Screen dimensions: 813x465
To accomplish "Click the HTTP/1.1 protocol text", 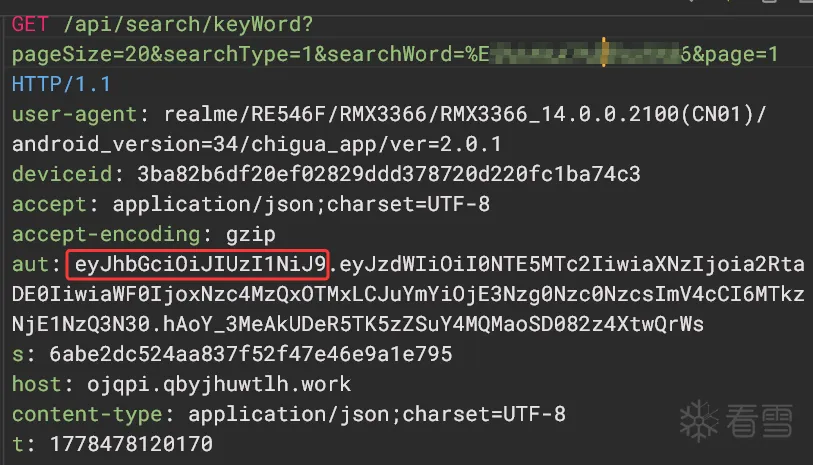I will (61, 84).
